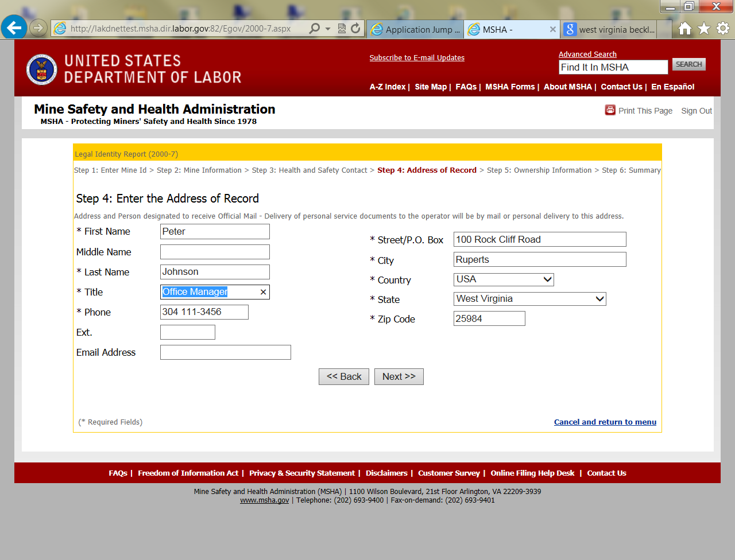Click the Email Address input field

click(x=226, y=352)
